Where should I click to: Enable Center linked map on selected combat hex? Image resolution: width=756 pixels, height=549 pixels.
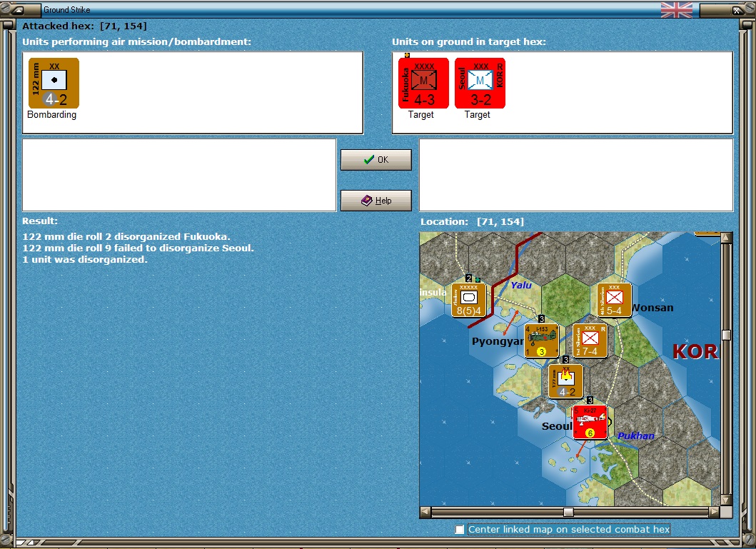460,530
